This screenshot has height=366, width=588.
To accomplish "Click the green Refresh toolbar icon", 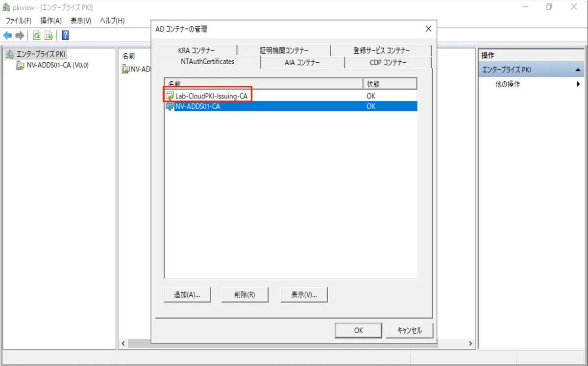I will point(37,35).
